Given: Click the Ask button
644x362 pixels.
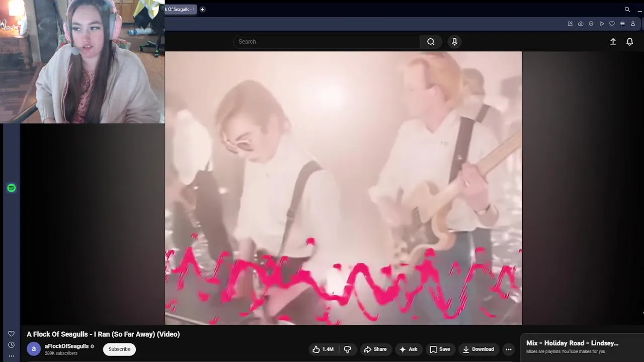Looking at the screenshot, I should 408,349.
